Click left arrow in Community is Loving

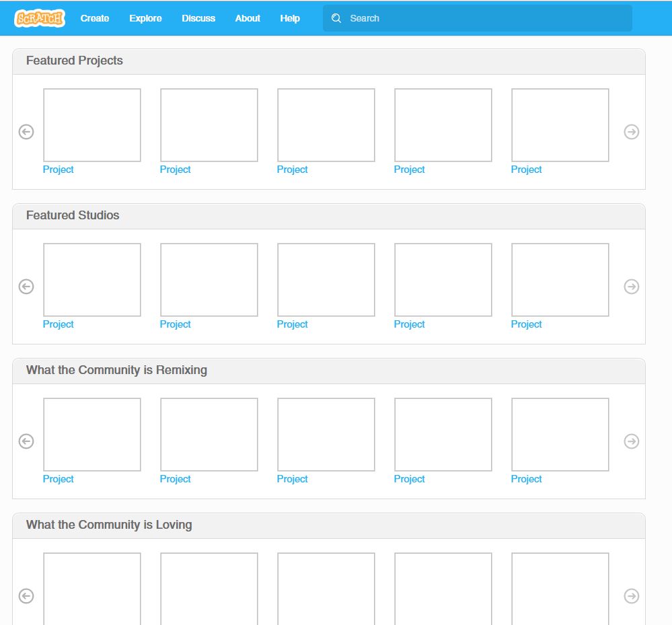click(x=26, y=596)
